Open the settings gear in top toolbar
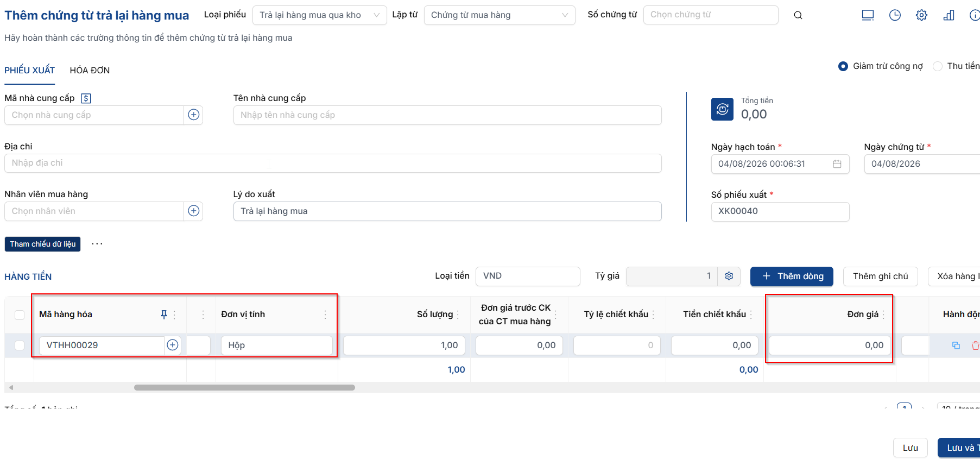Viewport: 980px width, 459px height. [921, 15]
